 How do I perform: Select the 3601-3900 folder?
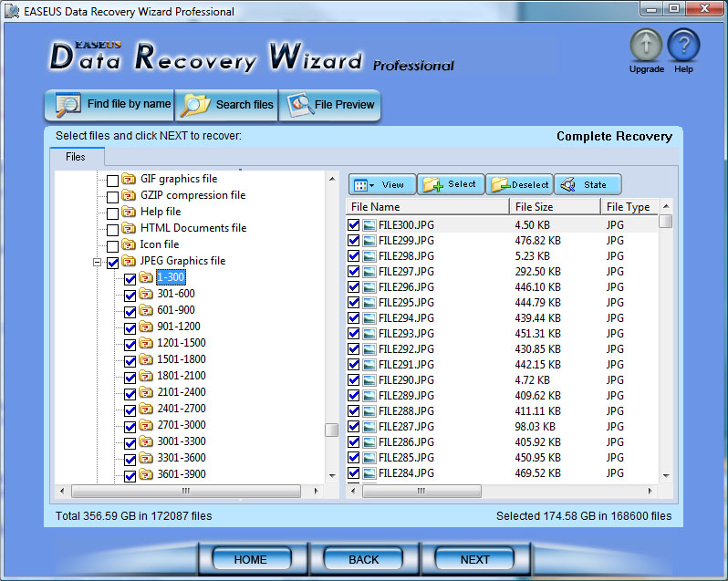pyautogui.click(x=182, y=474)
